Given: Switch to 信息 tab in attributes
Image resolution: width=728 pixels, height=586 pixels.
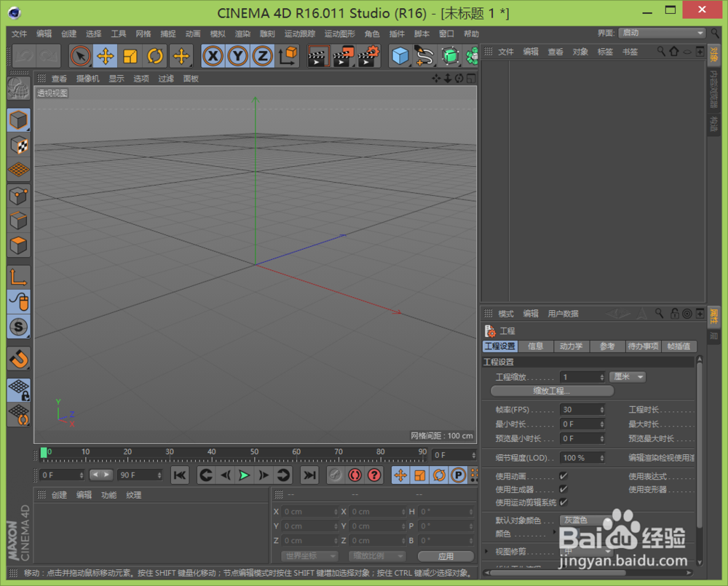Looking at the screenshot, I should click(535, 346).
